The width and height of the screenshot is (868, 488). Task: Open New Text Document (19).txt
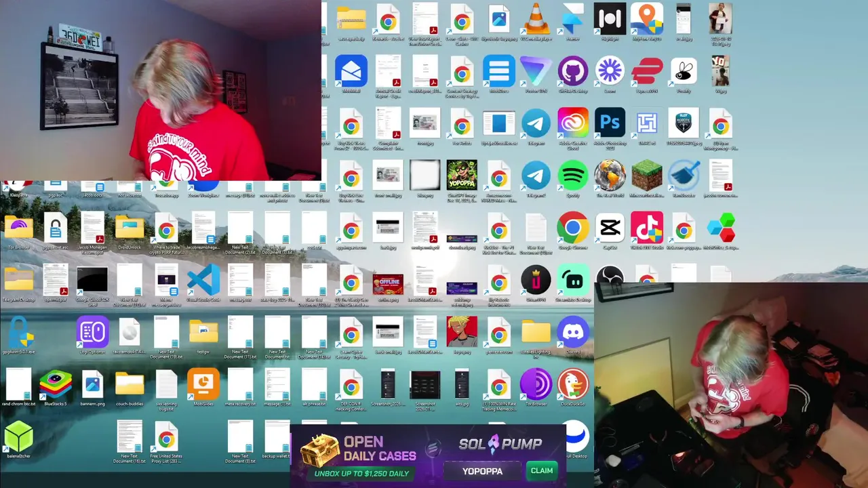pyautogui.click(x=166, y=333)
